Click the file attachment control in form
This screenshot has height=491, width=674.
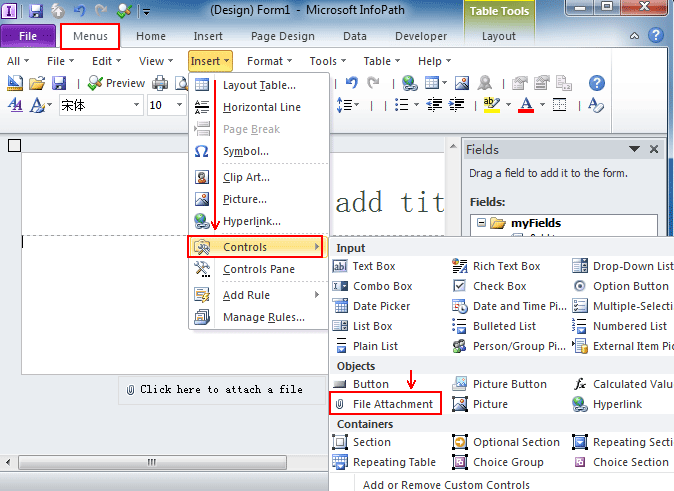[x=223, y=390]
